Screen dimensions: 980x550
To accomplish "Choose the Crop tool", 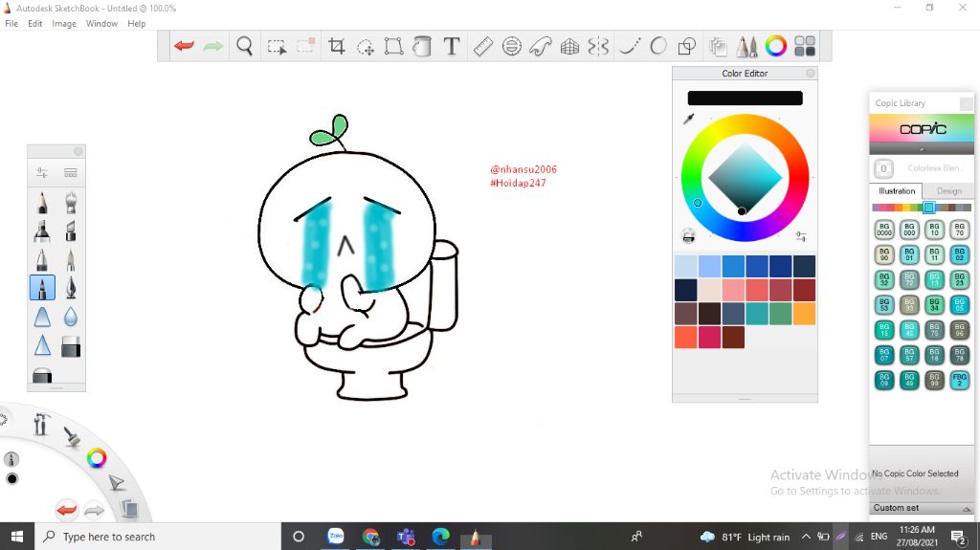I will click(336, 46).
